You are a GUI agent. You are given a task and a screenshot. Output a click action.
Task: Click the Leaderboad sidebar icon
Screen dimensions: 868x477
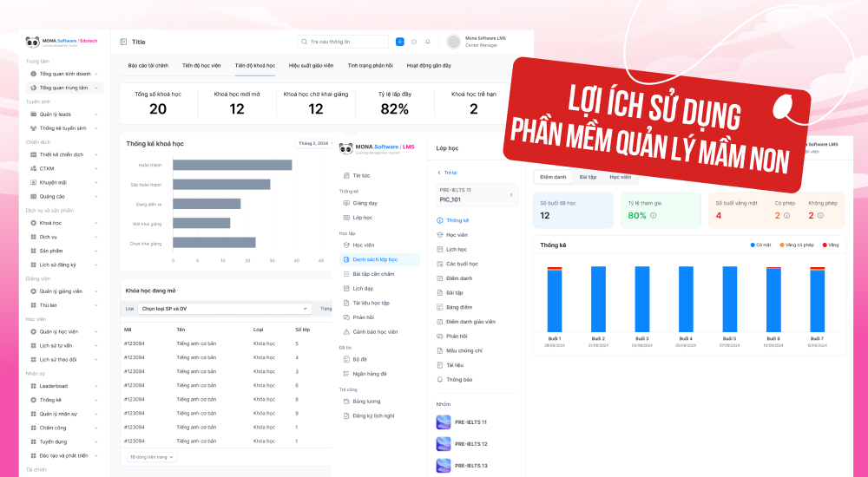(33, 386)
